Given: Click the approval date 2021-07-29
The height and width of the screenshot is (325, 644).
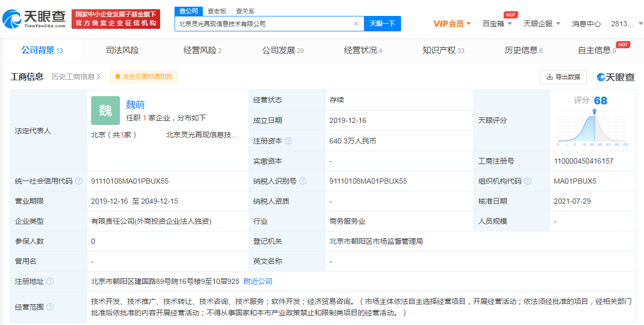Looking at the screenshot, I should [571, 202].
